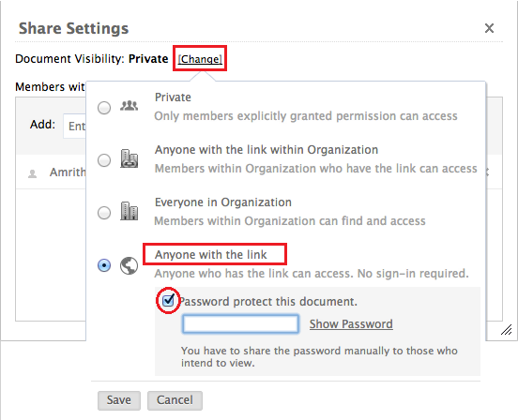Click the Private group-of-people icon
Screen dimensions: 518x420
click(x=129, y=106)
